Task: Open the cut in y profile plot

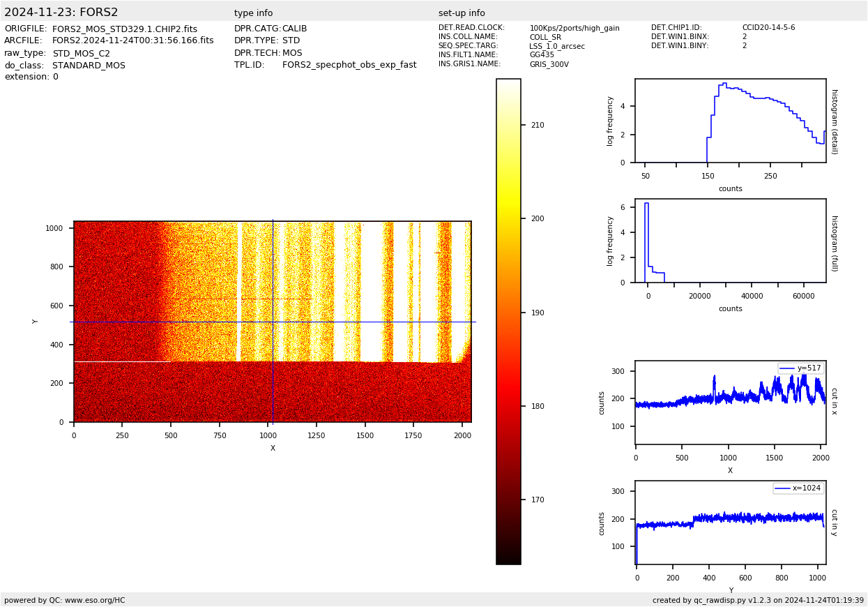Action: pos(730,523)
